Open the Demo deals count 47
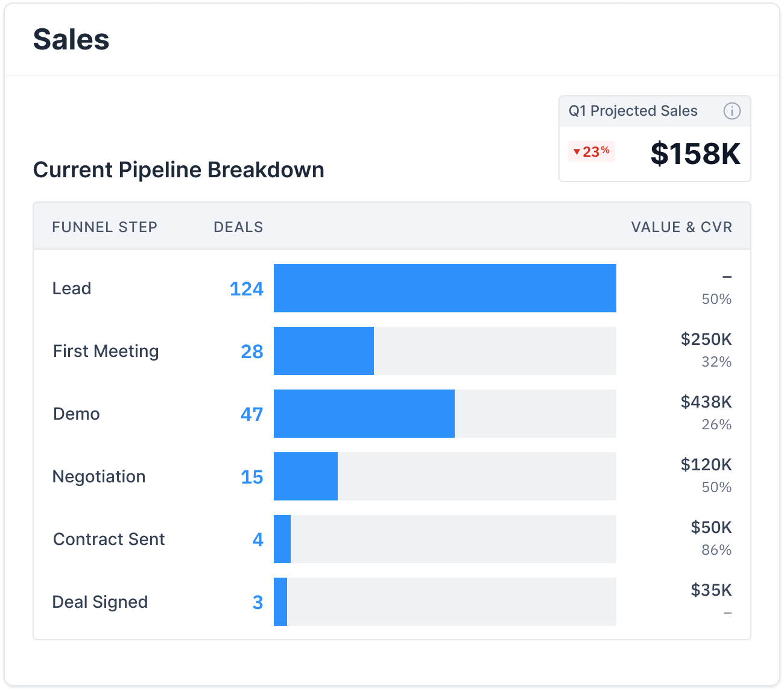This screenshot has height=691, width=784. click(x=251, y=414)
